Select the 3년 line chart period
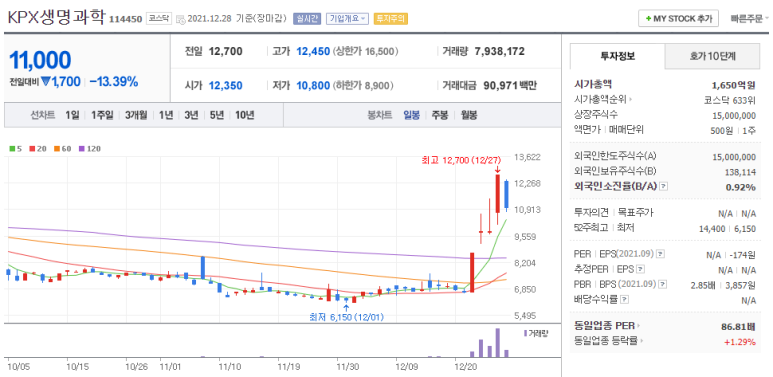The height and width of the screenshot is (377, 773). pos(191,115)
